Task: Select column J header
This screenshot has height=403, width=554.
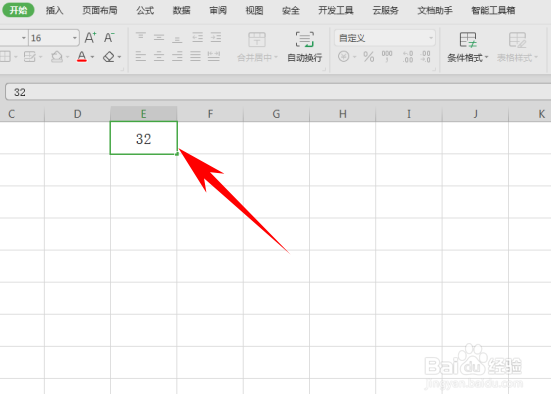Action: (x=475, y=114)
